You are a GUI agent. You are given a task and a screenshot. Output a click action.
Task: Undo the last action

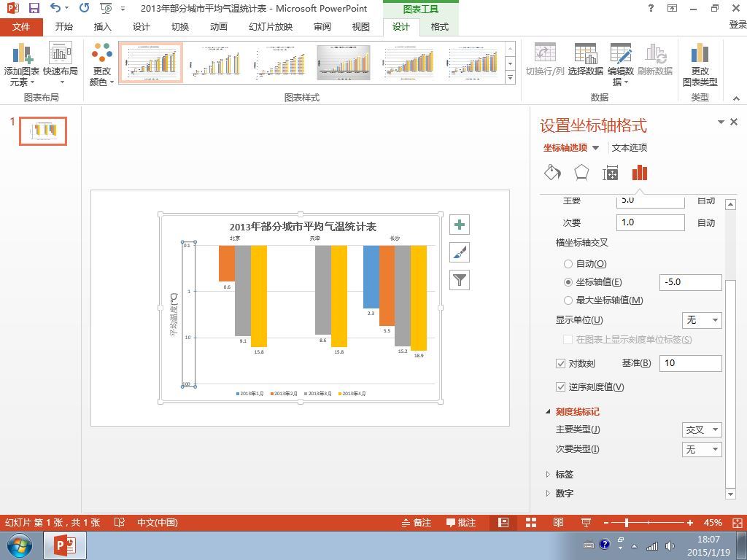point(55,8)
